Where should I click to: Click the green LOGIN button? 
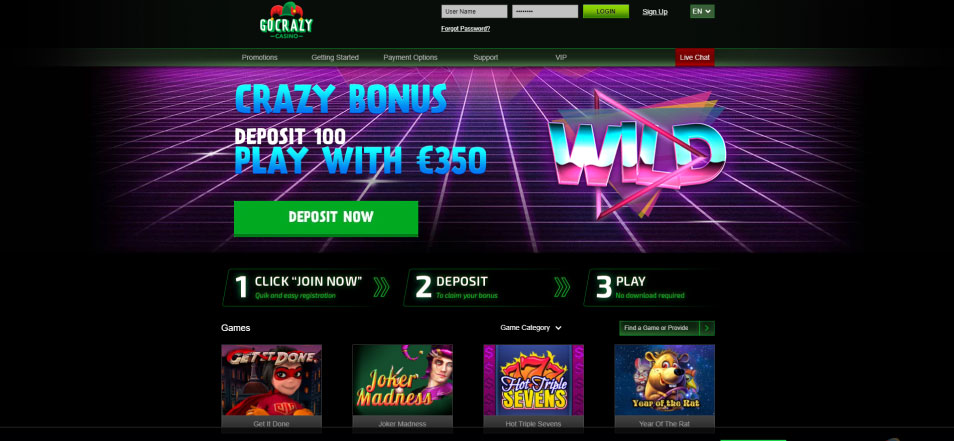click(x=605, y=12)
